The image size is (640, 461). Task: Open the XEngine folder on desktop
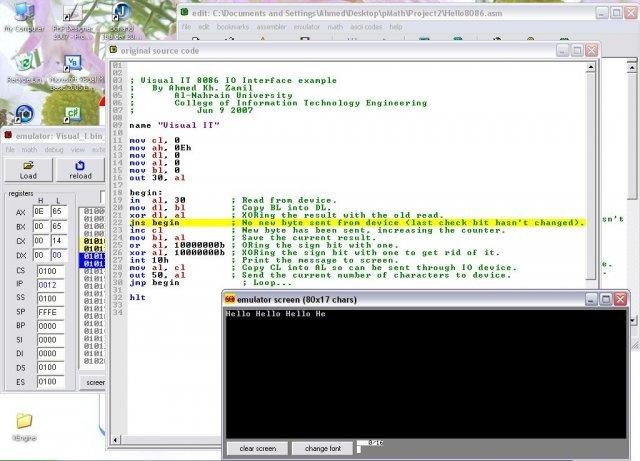(24, 427)
